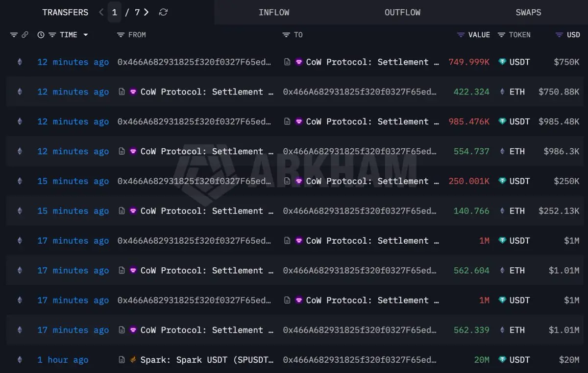This screenshot has height=373, width=588.
Task: Click the page number input field
Action: pyautogui.click(x=114, y=12)
